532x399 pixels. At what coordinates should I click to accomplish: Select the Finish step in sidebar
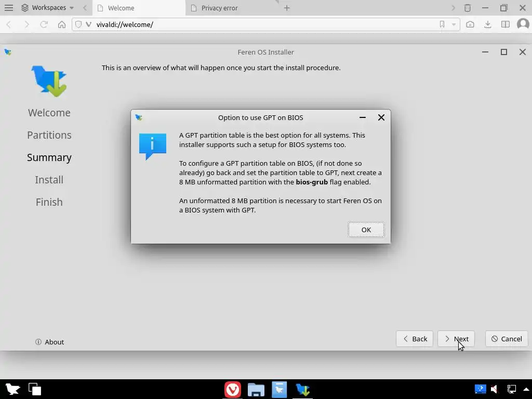click(49, 202)
